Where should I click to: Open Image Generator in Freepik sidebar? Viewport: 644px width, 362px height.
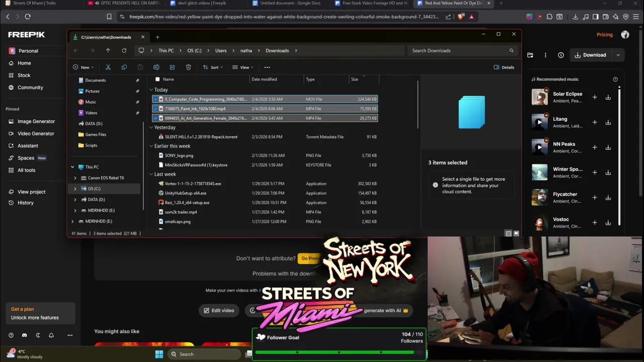pos(36,122)
